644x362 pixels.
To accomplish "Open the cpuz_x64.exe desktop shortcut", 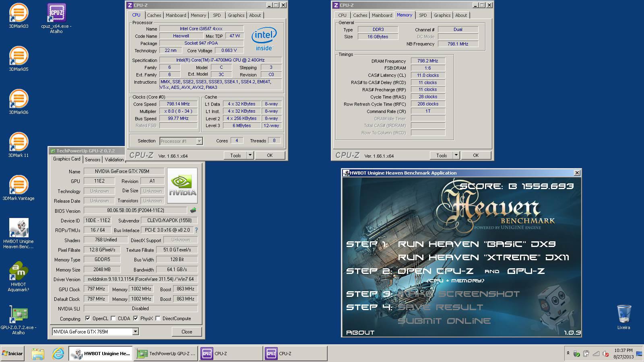I will 56,18.
